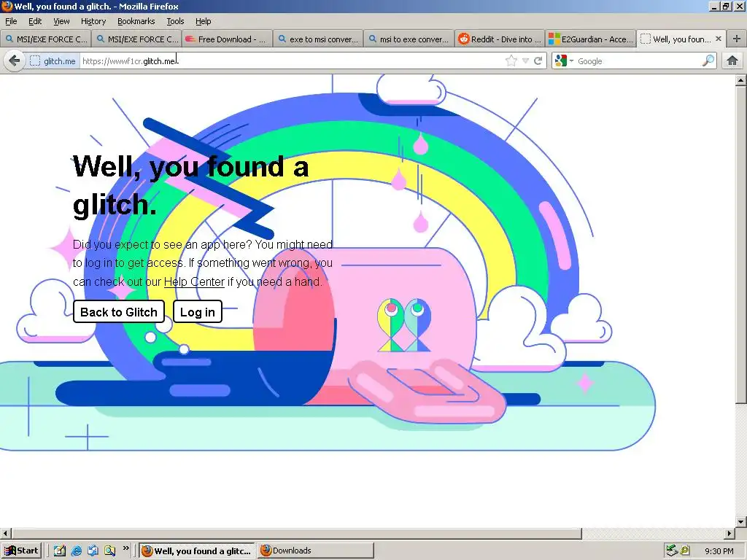Switch to Reddit - Dive into tab
Viewport: 747px width, 560px height.
point(499,39)
